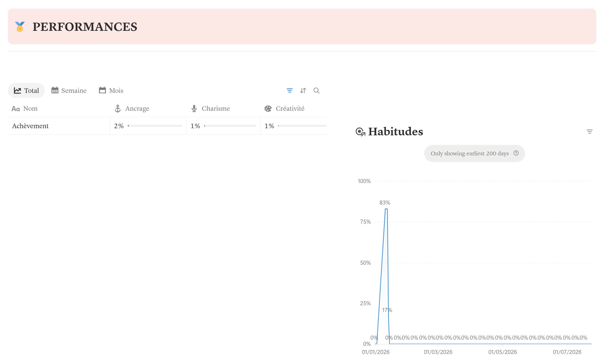
Task: Click the microphone icon of the Charisme column
Action: (x=194, y=108)
